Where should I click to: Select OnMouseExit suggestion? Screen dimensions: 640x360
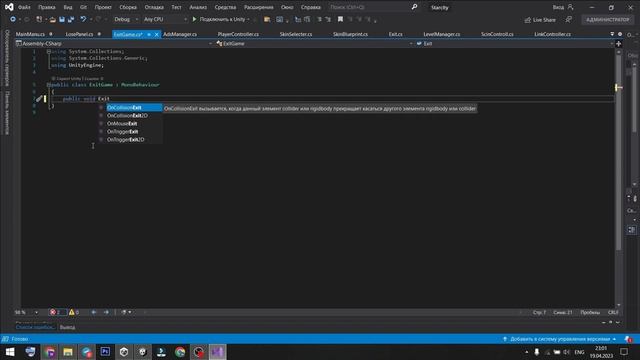tap(131, 124)
